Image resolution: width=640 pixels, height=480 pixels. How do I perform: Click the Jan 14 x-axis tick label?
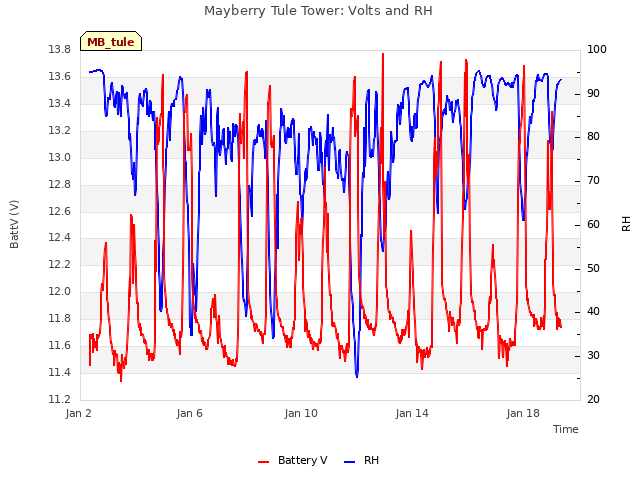click(x=412, y=413)
